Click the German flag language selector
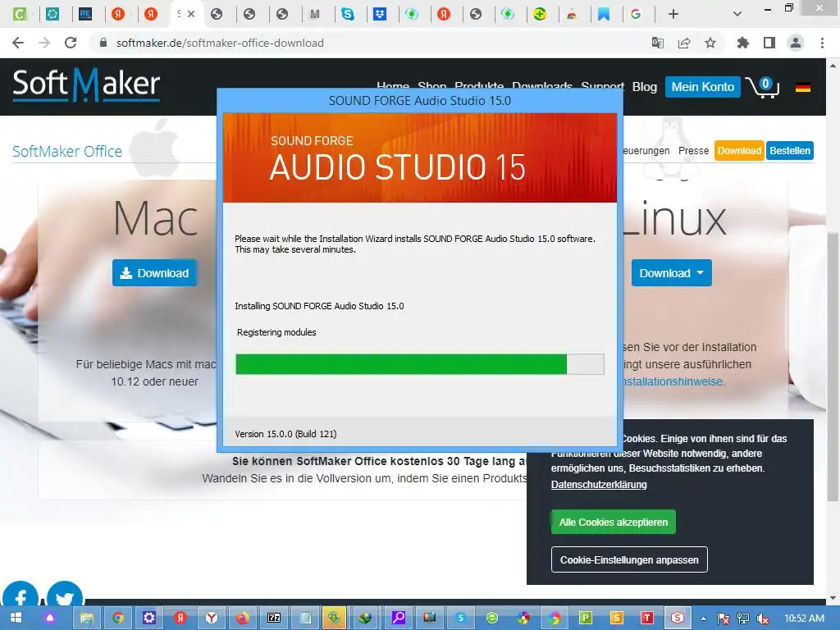 click(802, 87)
